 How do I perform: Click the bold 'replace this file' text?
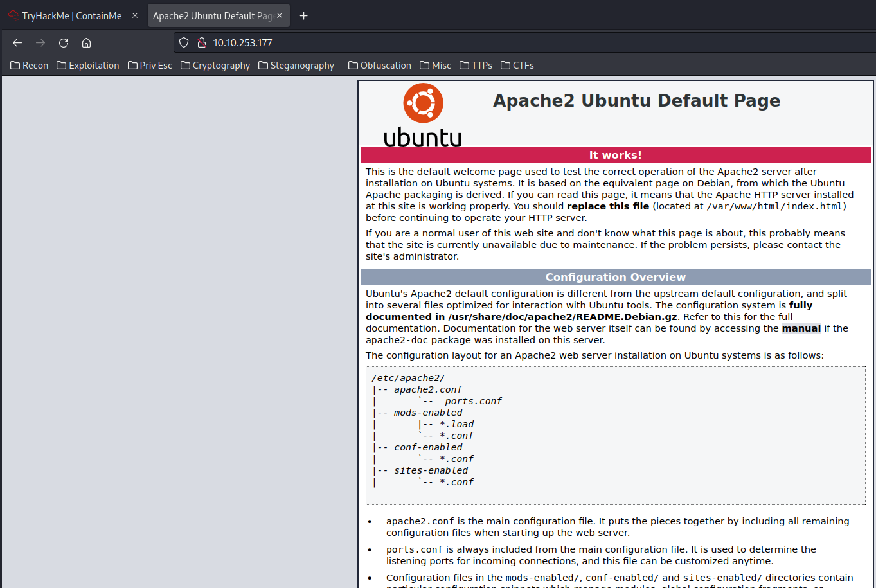point(608,206)
